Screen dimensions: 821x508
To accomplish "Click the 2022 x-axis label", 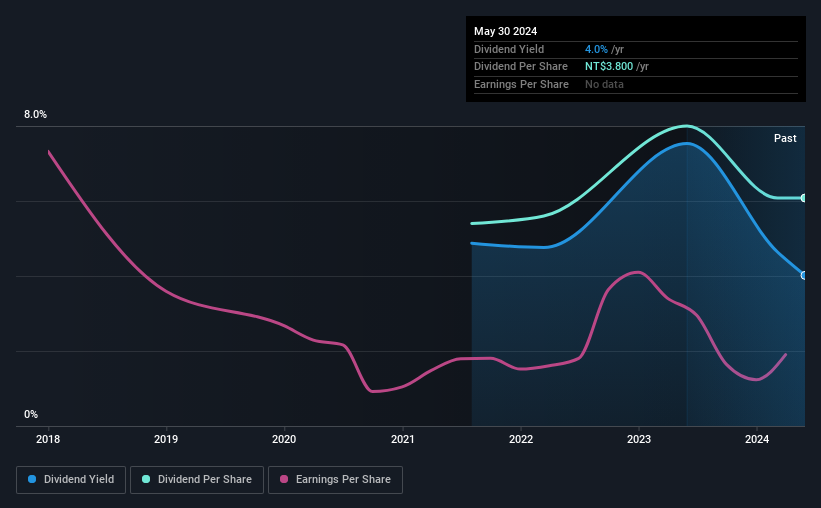I will (x=521, y=439).
